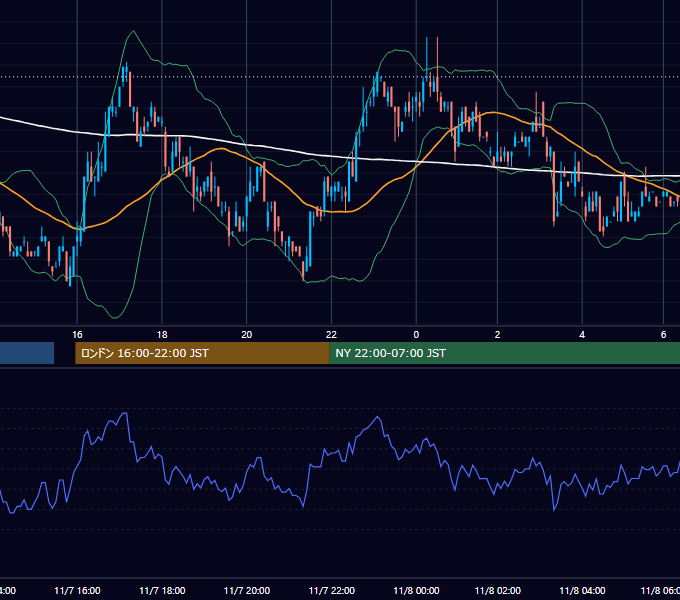Click the 6 hour label on price chart axis
Viewport: 680px width, 600px height.
[663, 335]
